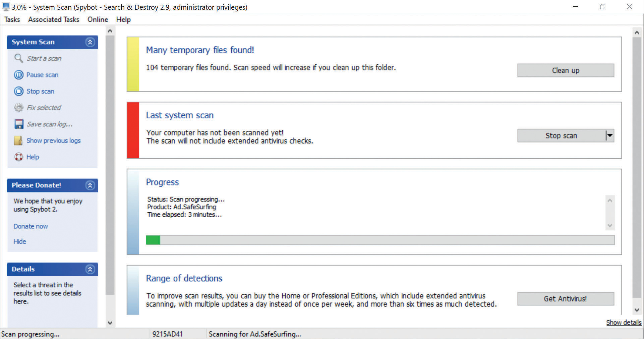Minimize the Spybot window

(x=576, y=7)
